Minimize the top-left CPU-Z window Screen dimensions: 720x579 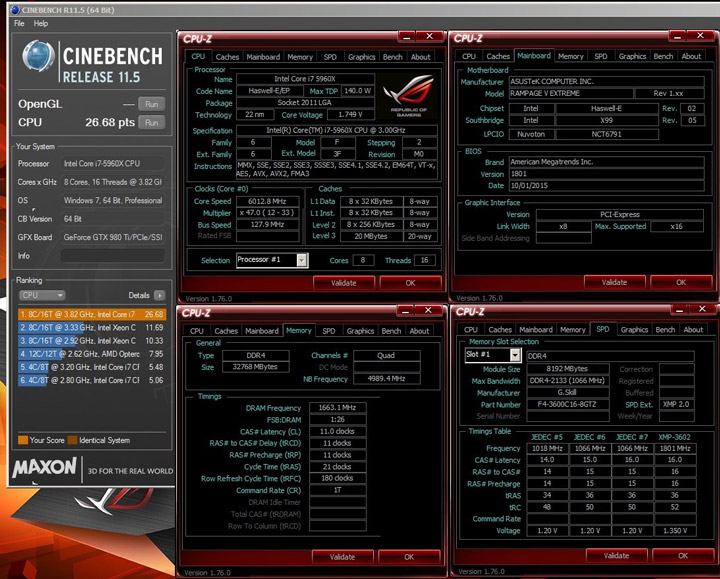pos(406,37)
